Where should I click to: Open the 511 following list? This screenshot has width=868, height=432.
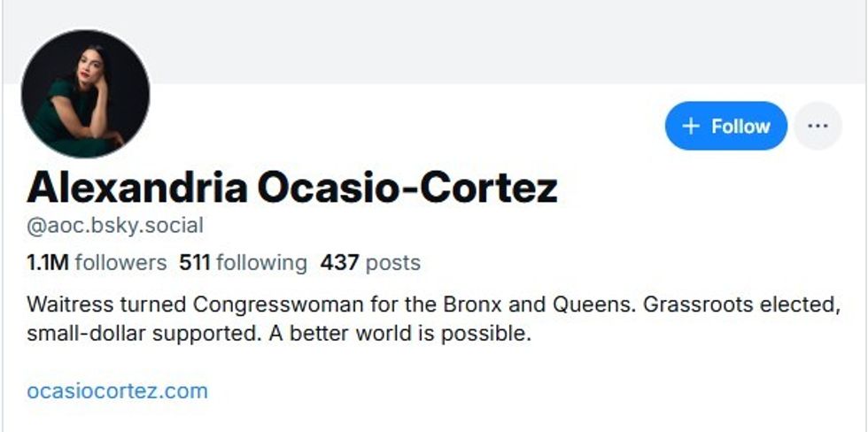243,263
